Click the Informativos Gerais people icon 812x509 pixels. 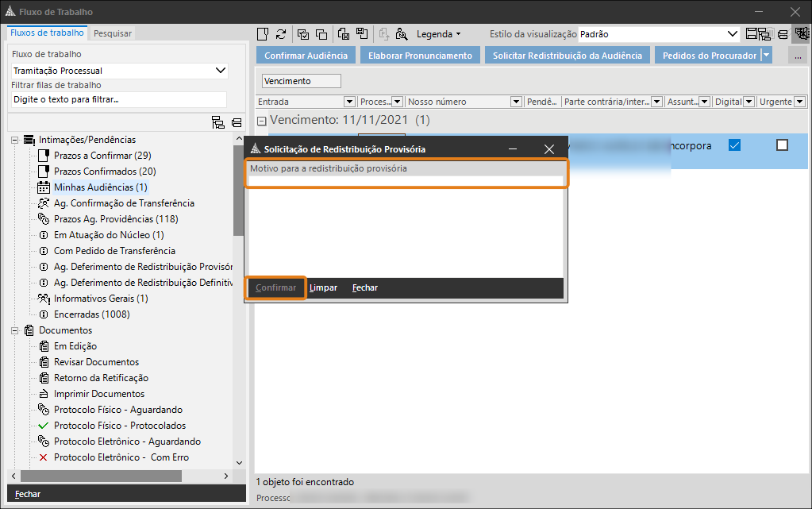44,299
